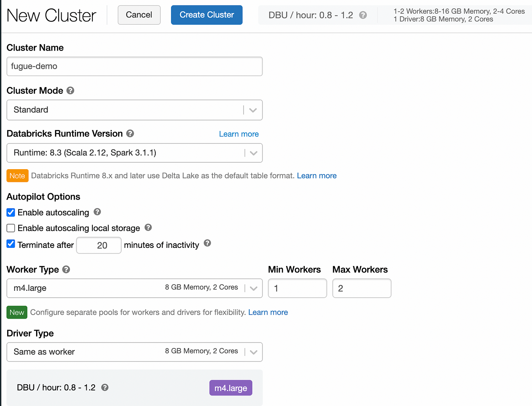This screenshot has width=532, height=406.
Task: Click the Databricks Runtime Version help icon
Action: pyautogui.click(x=130, y=133)
